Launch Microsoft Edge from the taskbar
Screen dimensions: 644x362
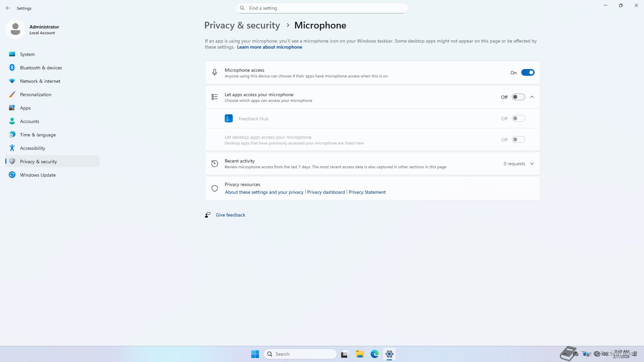375,354
